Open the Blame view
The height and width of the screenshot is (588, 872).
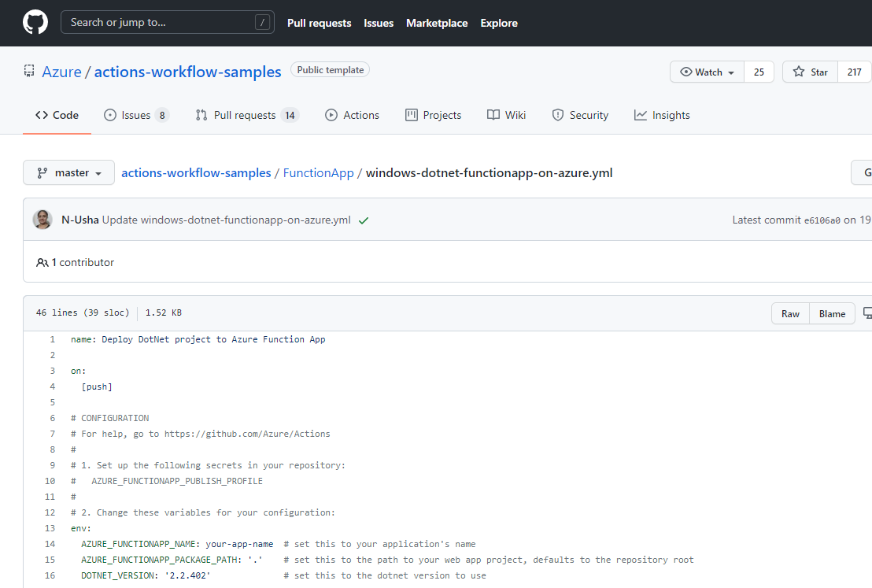click(x=832, y=312)
